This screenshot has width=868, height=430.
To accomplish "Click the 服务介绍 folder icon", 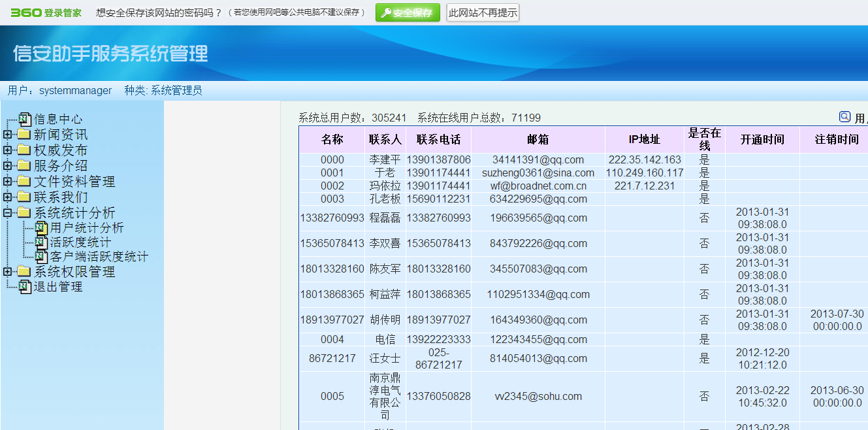I will (x=24, y=166).
